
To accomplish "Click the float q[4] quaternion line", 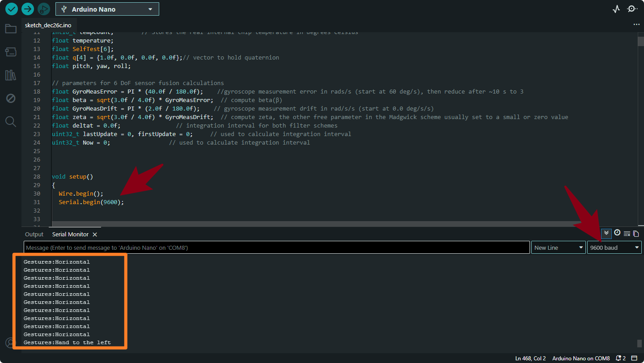I will coord(165,58).
